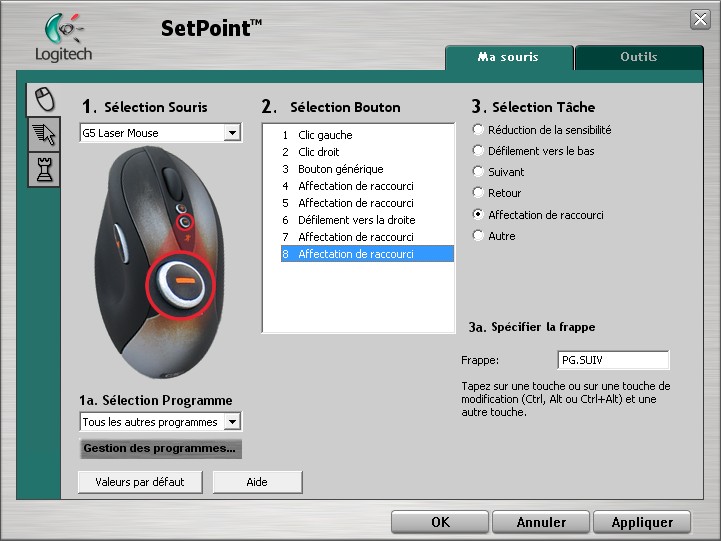
Task: Click the Logitech logo
Action: pyautogui.click(x=64, y=38)
